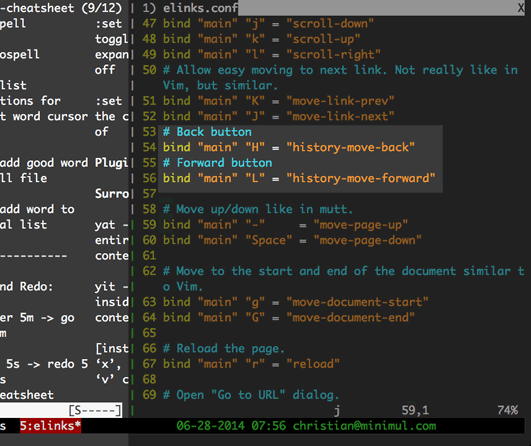This screenshot has width=531, height=446.
Task: Click the "move-link-prev" value on line 51
Action: (340, 101)
